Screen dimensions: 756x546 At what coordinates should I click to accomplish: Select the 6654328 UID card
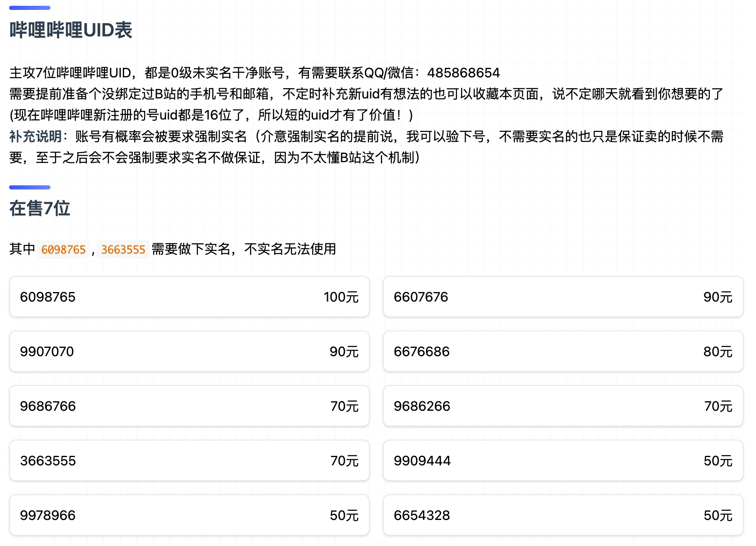[563, 515]
